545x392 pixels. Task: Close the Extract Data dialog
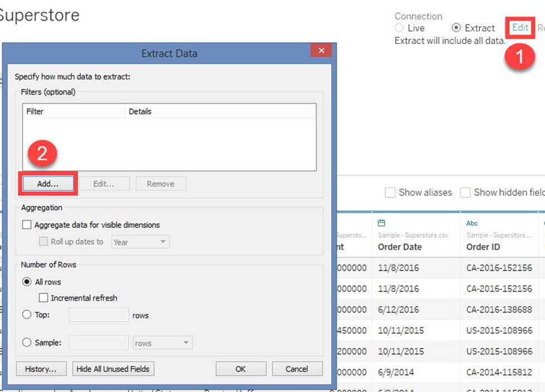[321, 51]
